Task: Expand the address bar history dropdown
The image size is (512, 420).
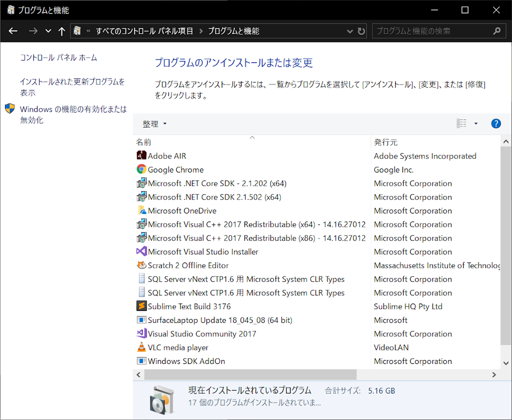Action: point(349,31)
